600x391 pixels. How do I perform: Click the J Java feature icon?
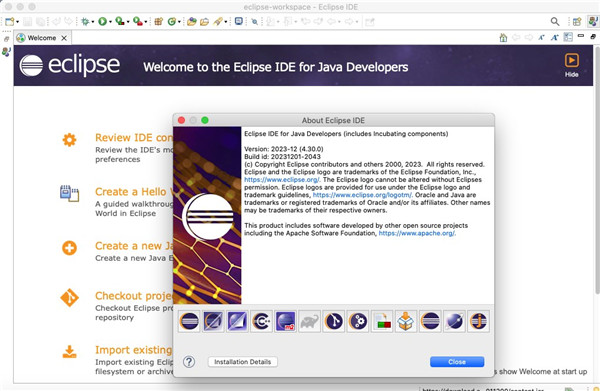pos(478,321)
